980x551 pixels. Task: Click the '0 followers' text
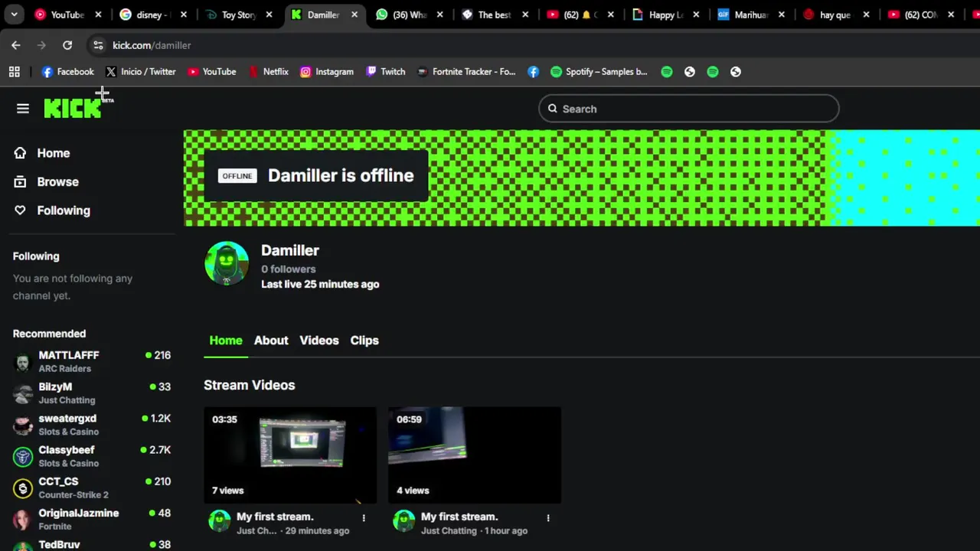288,269
